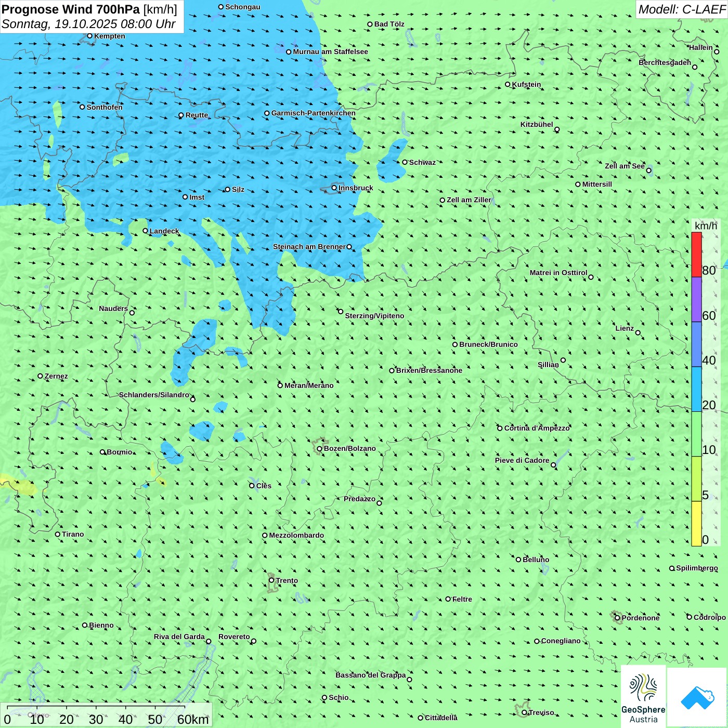Image resolution: width=728 pixels, height=728 pixels.
Task: Click the Bad Tölz label
Action: pos(389,24)
